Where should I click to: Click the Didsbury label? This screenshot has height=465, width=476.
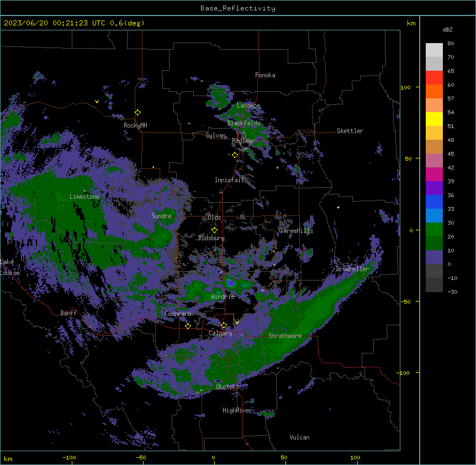tap(211, 238)
